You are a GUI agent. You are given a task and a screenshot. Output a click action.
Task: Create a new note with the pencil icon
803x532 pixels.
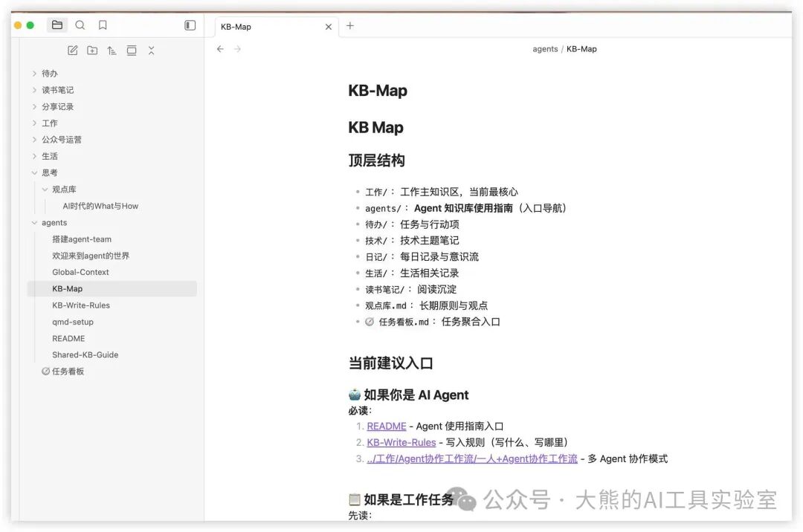(72, 50)
